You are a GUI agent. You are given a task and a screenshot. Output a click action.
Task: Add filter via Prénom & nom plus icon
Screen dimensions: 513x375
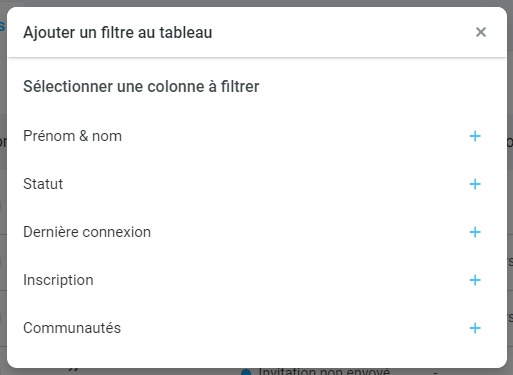pos(475,136)
